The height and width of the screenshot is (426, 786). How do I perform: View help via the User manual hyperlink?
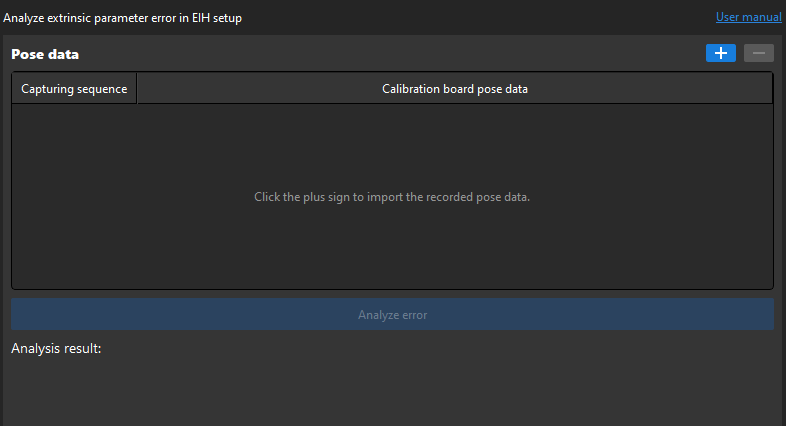pyautogui.click(x=748, y=18)
